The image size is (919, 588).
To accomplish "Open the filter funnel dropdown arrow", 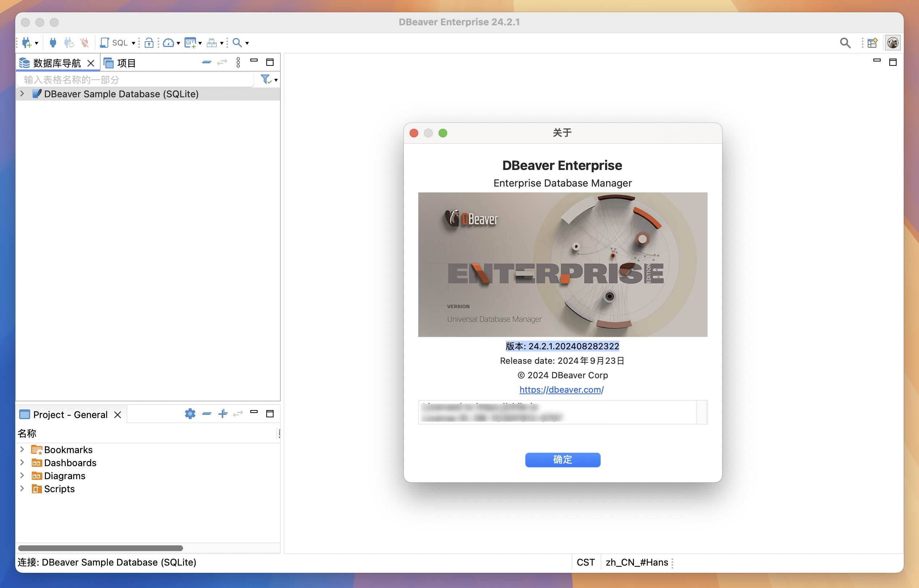I will [276, 80].
